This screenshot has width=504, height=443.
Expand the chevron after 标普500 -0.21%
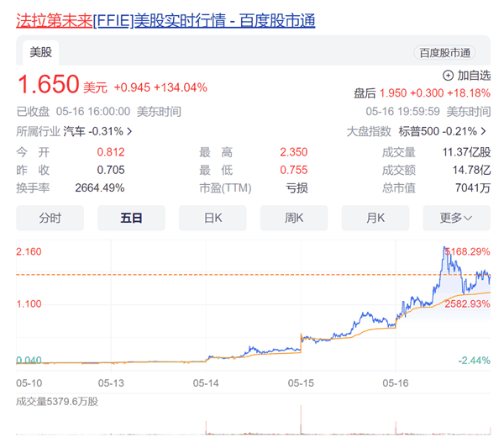[483, 131]
